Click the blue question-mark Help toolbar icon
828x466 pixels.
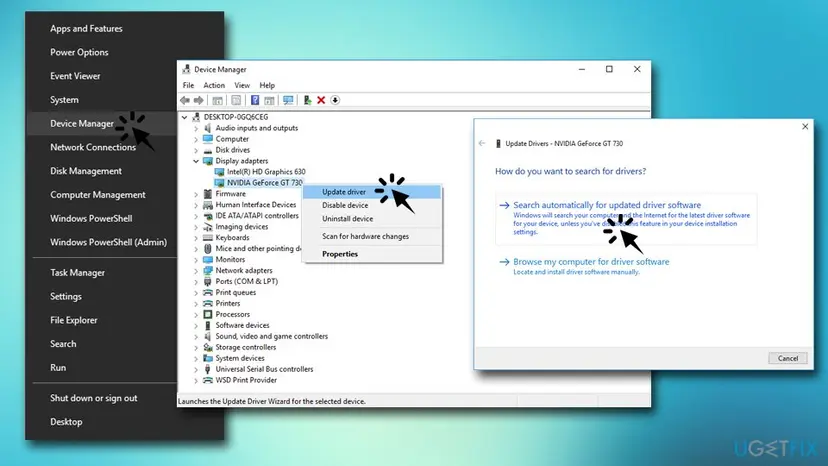point(255,100)
